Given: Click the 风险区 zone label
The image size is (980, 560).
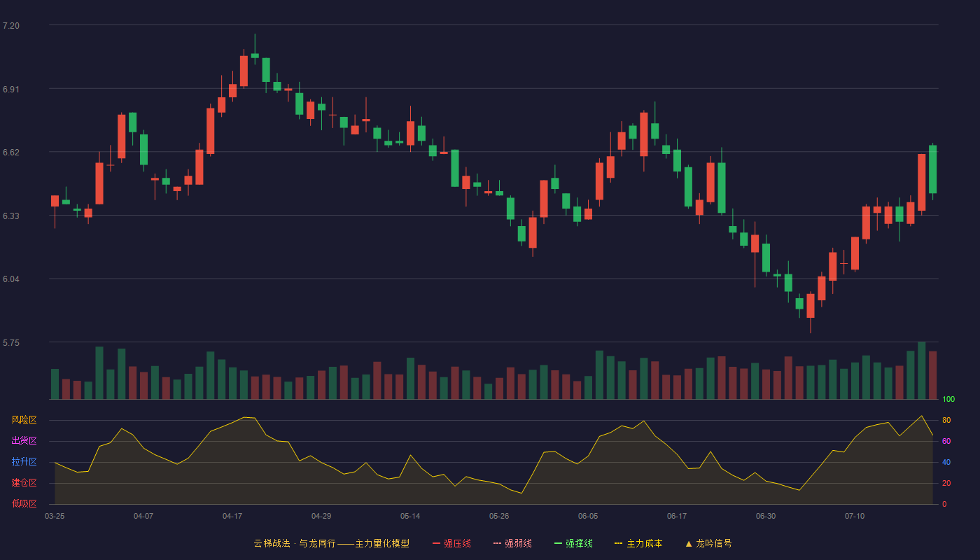Looking at the screenshot, I should pos(24,420).
